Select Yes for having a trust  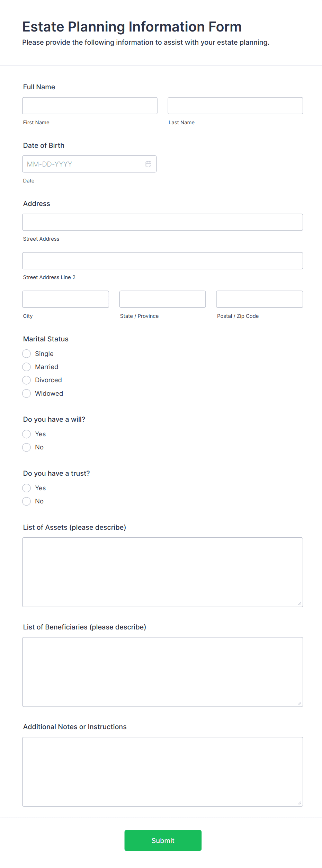[x=26, y=488]
